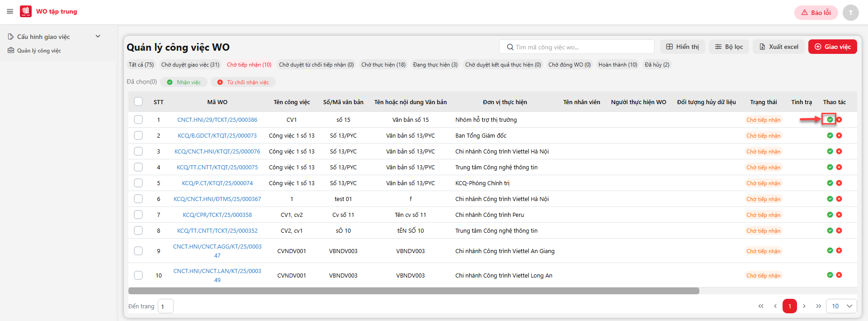This screenshot has width=868, height=321.
Task: Reject WO KCQ/CPR/TCKT/25/000358 red X icon
Action: tap(839, 215)
